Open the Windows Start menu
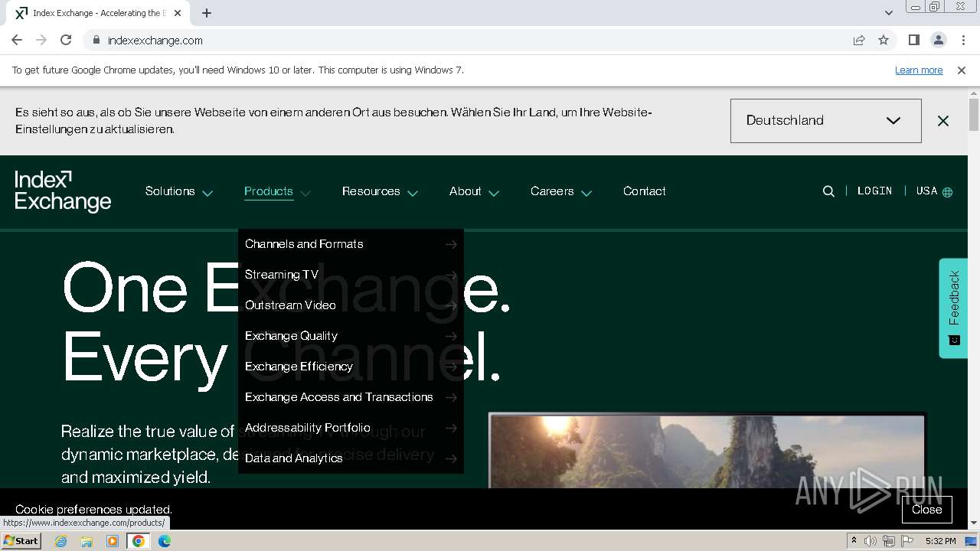 pos(21,540)
